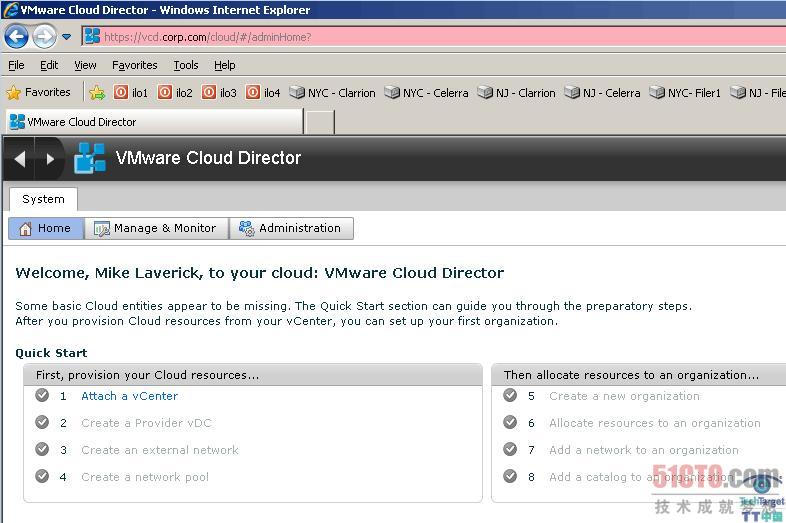Open NYC- Filer1 bookmark
The image size is (786, 523).
pyautogui.click(x=685, y=93)
